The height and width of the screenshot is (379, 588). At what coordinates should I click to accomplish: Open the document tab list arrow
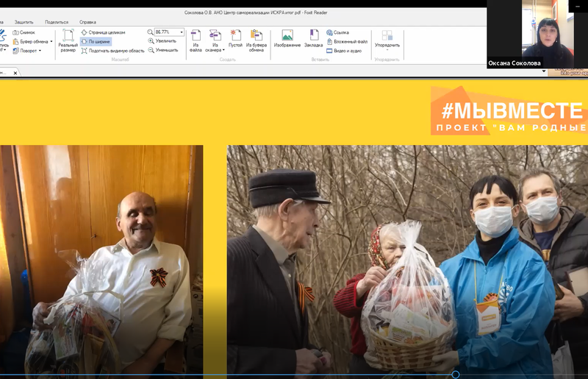(x=544, y=71)
